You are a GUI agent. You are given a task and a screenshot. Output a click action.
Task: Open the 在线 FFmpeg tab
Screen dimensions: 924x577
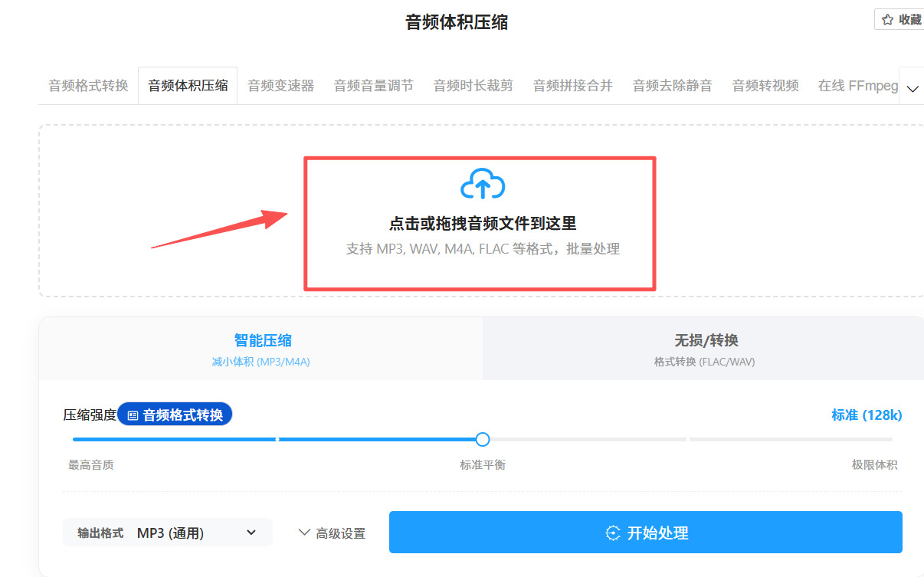click(858, 86)
